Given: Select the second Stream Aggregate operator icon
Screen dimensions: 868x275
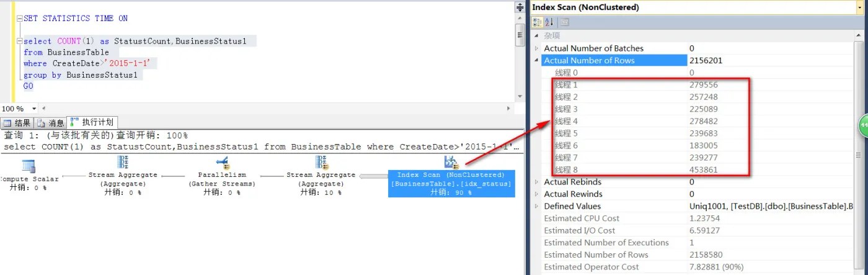Looking at the screenshot, I should coord(321,162).
